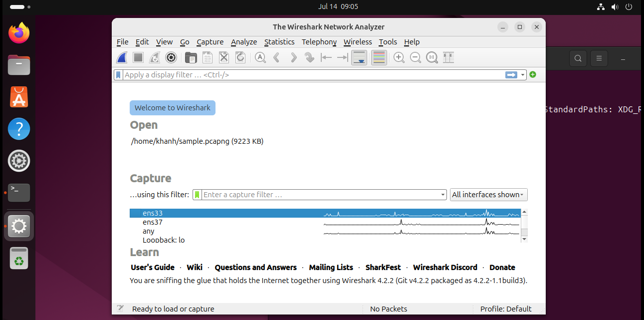This screenshot has height=320, width=644.
Task: Go to previous packet arrow
Action: (276, 58)
